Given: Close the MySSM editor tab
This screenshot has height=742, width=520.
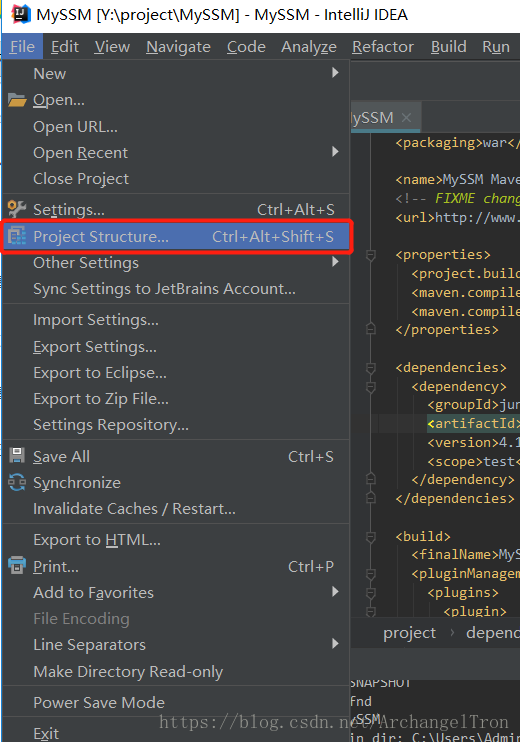Looking at the screenshot, I should point(406,117).
